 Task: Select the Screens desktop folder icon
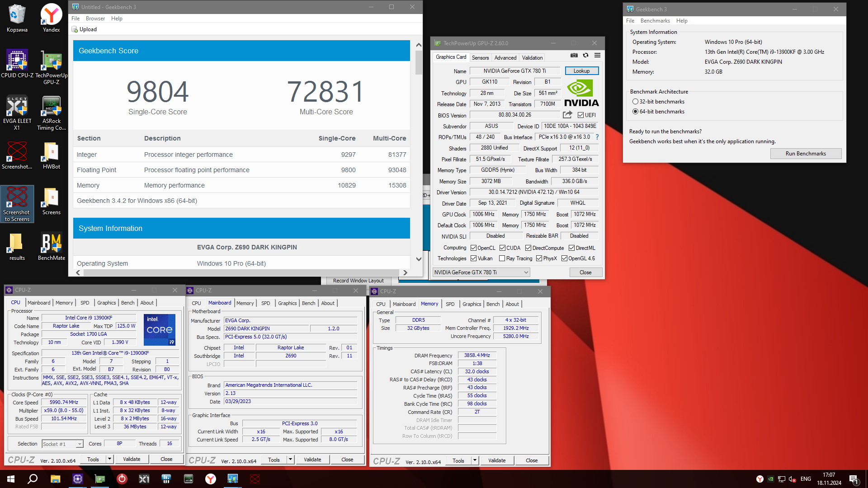(x=51, y=201)
